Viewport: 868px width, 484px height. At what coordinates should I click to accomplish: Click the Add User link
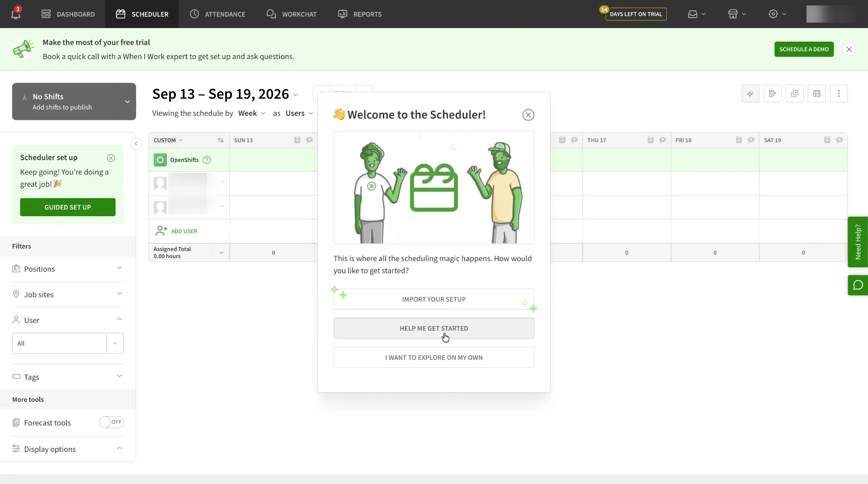pyautogui.click(x=176, y=231)
